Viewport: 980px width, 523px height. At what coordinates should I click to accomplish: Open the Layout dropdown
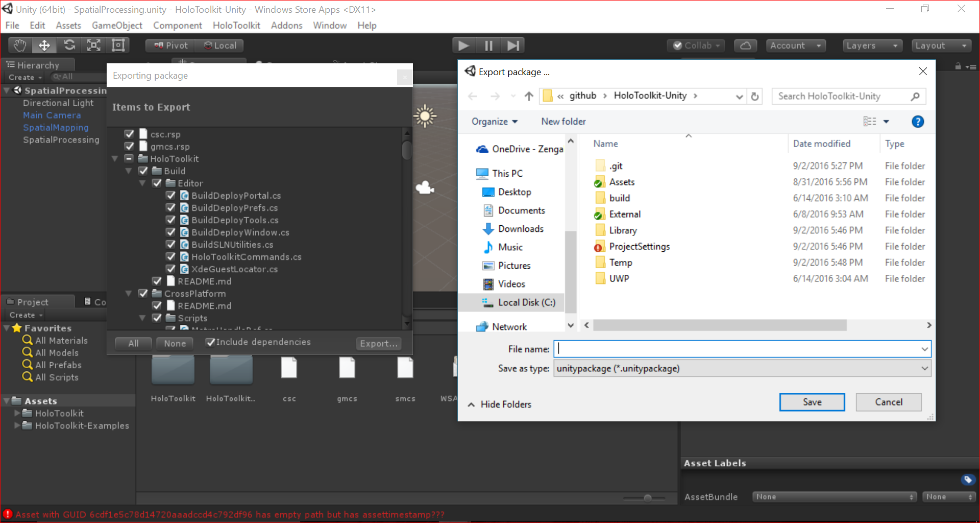(x=941, y=45)
